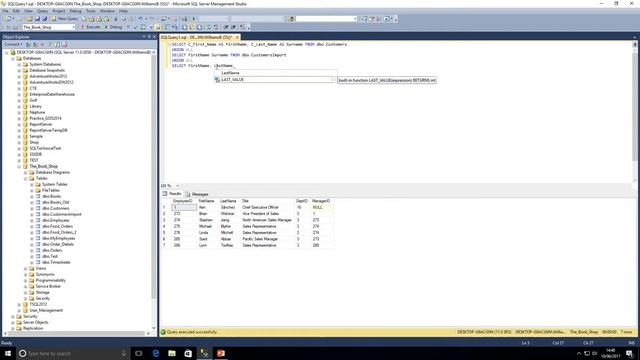The width and height of the screenshot is (640, 360).
Task: Open the Query menu
Action: coord(42,11)
